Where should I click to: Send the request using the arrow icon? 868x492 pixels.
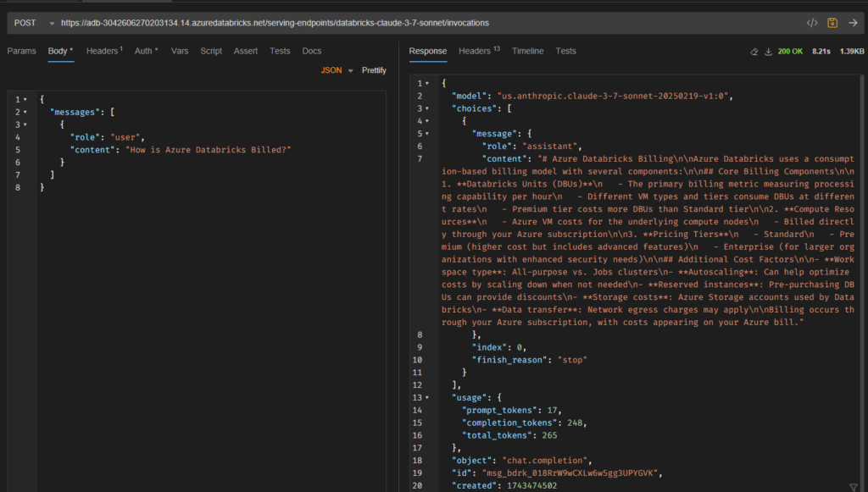click(x=853, y=23)
